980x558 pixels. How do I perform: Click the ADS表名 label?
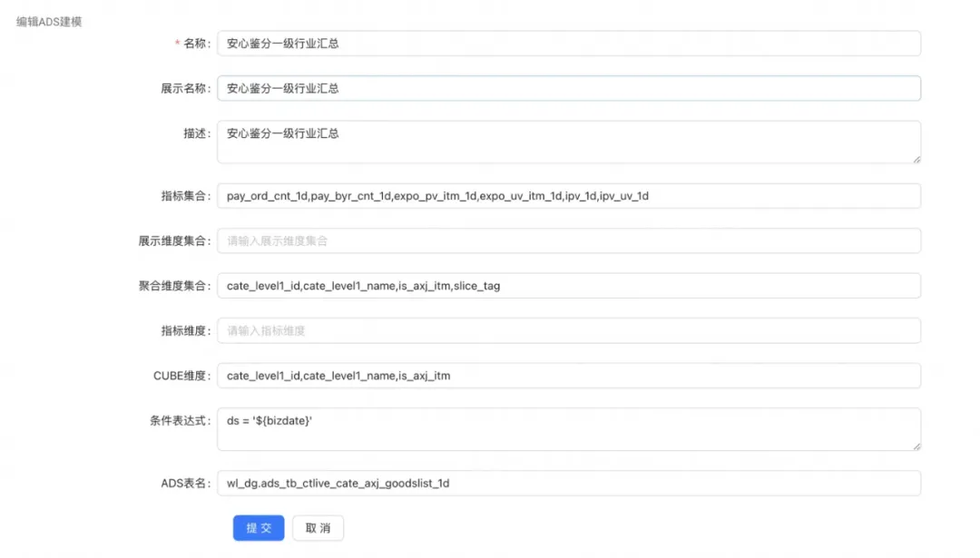coord(185,483)
